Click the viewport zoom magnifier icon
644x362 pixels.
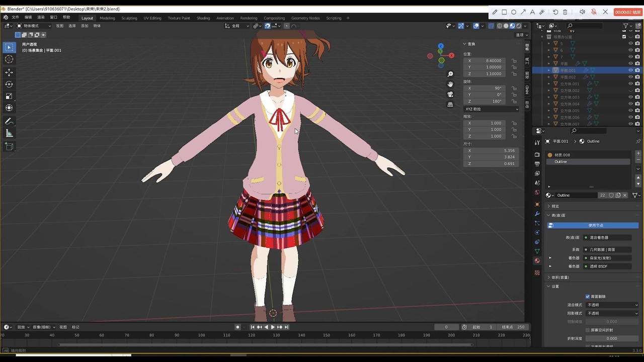[x=450, y=74]
